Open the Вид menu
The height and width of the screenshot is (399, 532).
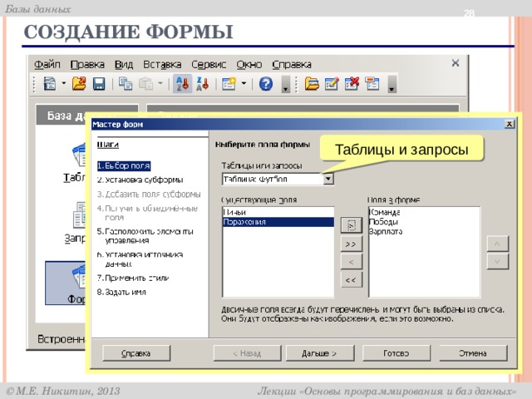[x=124, y=65]
